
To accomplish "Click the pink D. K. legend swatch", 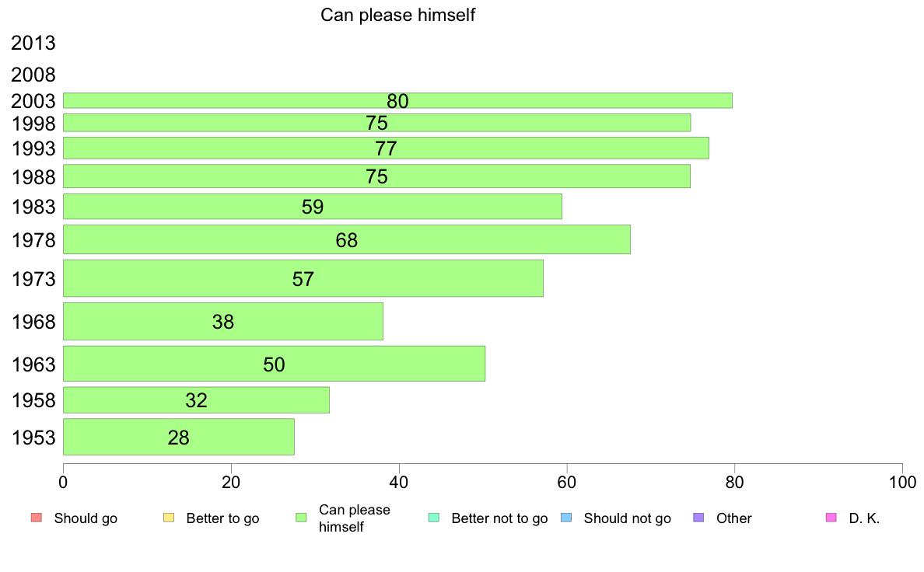I will click(x=831, y=518).
